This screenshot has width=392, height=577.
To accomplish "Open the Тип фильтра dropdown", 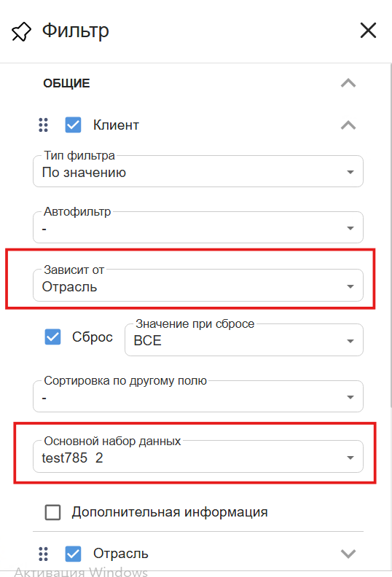I will click(x=198, y=171).
